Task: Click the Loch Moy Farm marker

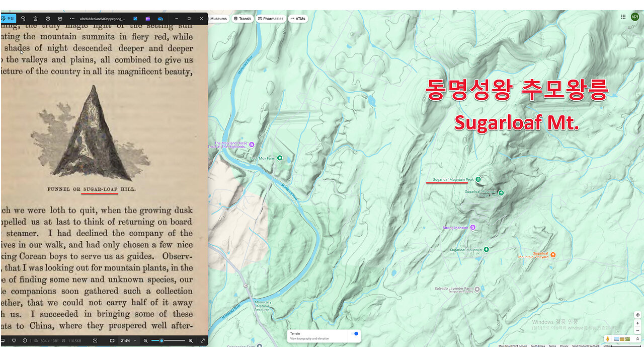Action: coord(280,158)
